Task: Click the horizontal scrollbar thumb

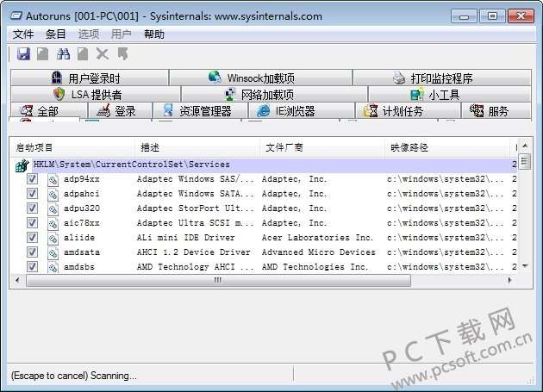Action: tap(218, 280)
